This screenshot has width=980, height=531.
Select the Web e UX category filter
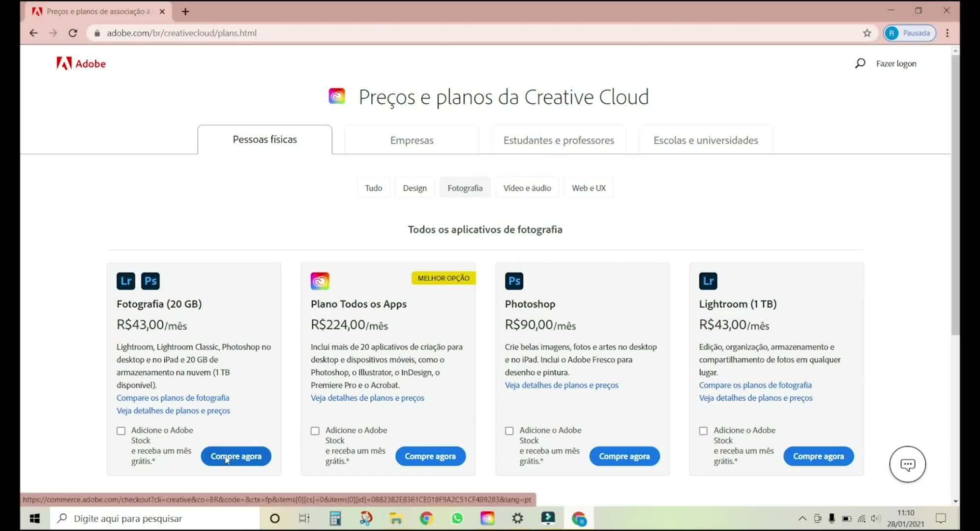(x=589, y=188)
